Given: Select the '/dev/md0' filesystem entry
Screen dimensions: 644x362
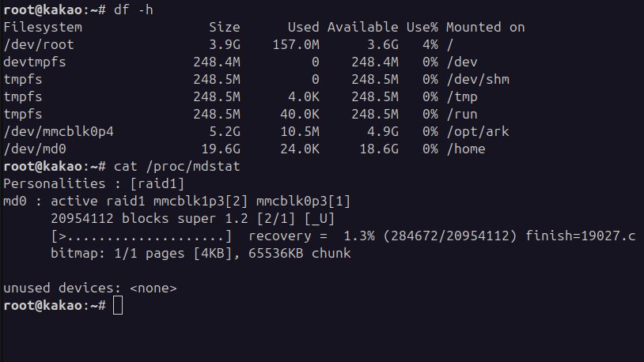Looking at the screenshot, I should [35, 149].
